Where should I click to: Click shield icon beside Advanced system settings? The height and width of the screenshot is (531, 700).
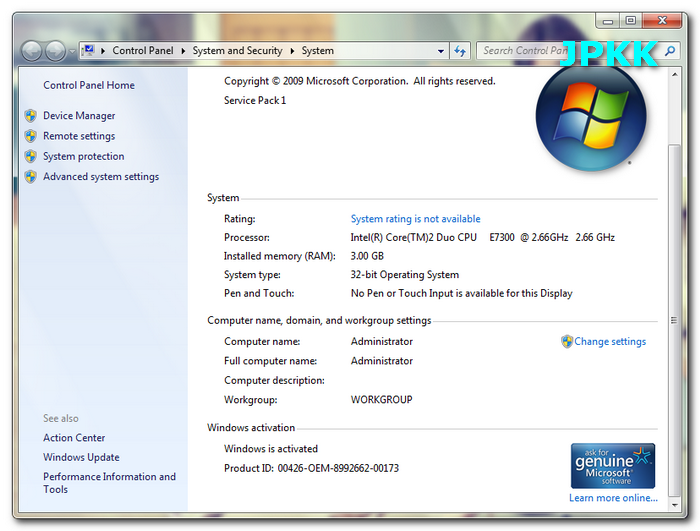click(x=31, y=177)
